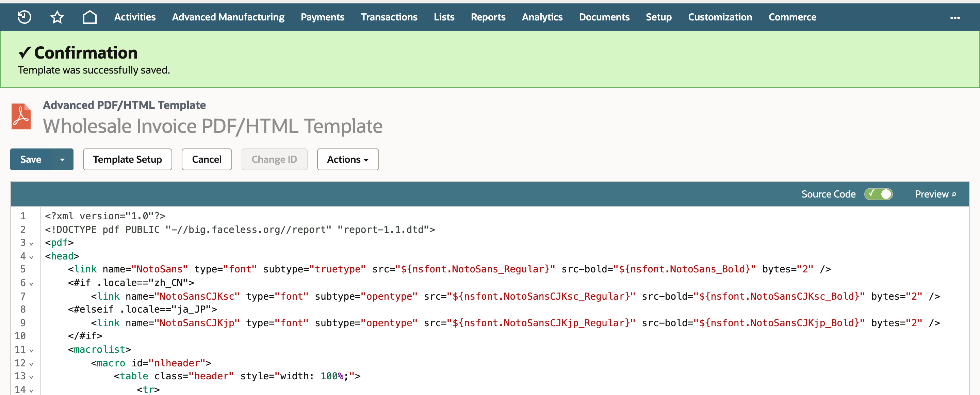Open the Recent Records history icon
Screen dimensions: 980x395
coord(24,17)
